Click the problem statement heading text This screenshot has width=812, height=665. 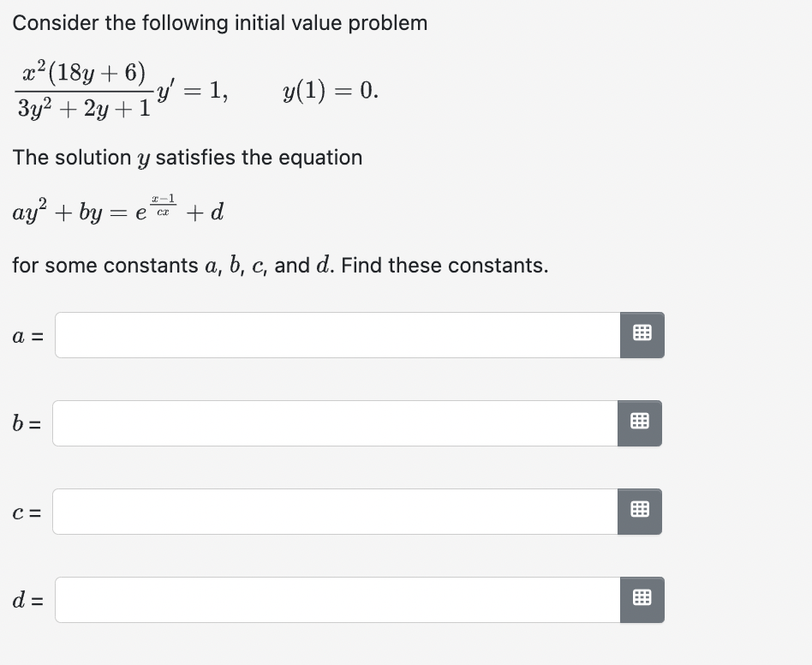(220, 23)
